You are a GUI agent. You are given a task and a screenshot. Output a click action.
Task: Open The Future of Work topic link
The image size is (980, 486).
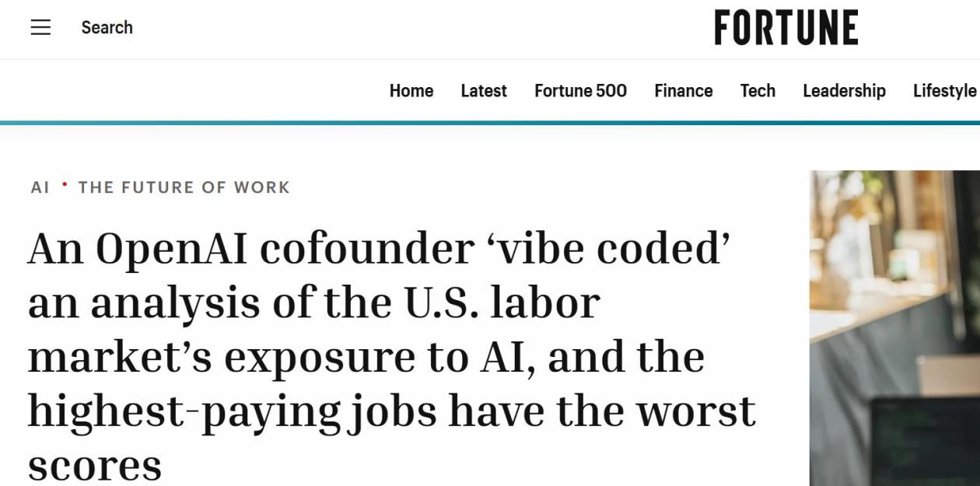[x=184, y=187]
